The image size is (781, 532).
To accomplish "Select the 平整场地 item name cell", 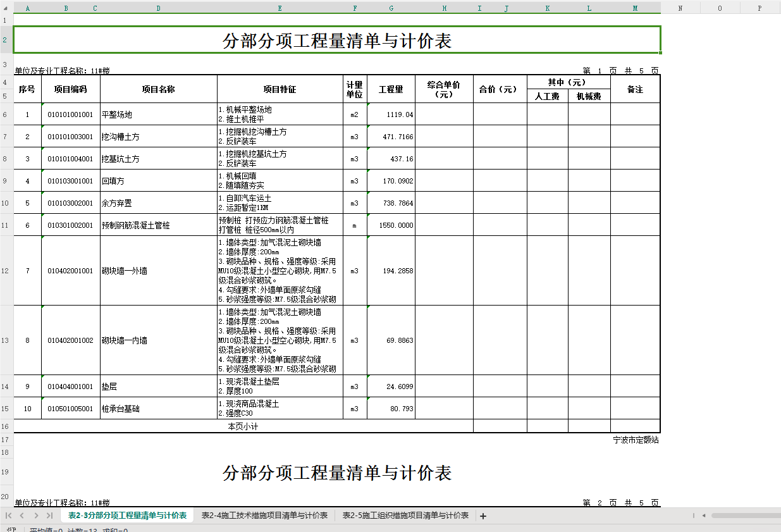I will (x=158, y=114).
